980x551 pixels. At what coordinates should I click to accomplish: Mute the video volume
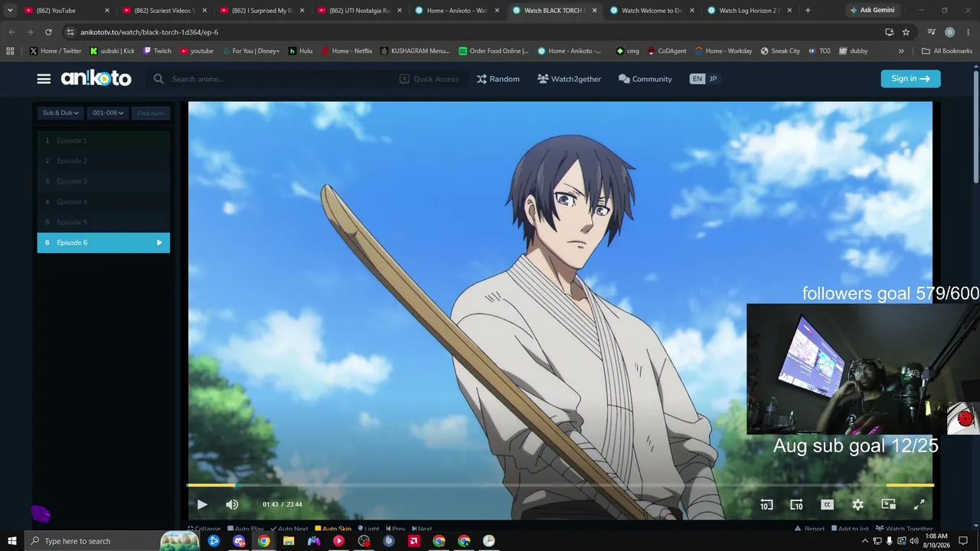click(x=232, y=504)
